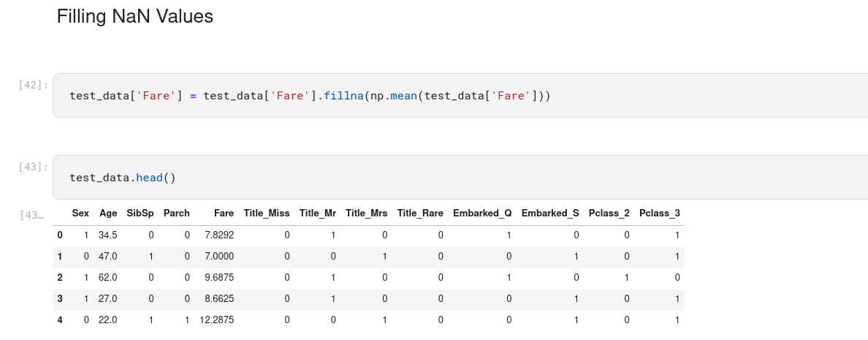Select the Age value 62.0

[108, 278]
